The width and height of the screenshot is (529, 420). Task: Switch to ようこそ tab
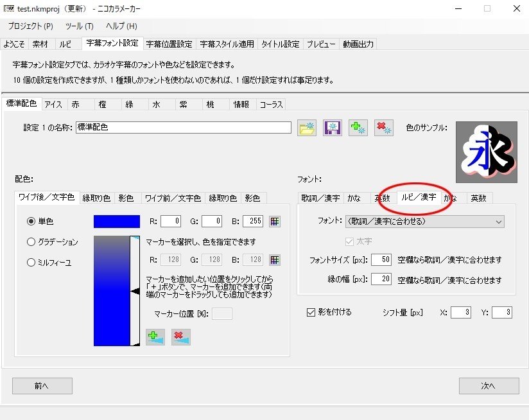14,44
